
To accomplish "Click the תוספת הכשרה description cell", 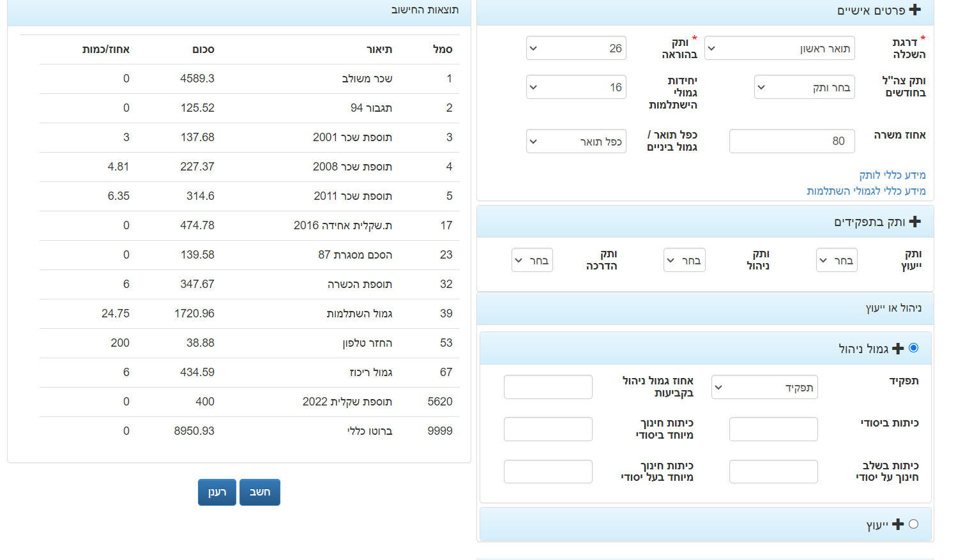I will coord(360,284).
